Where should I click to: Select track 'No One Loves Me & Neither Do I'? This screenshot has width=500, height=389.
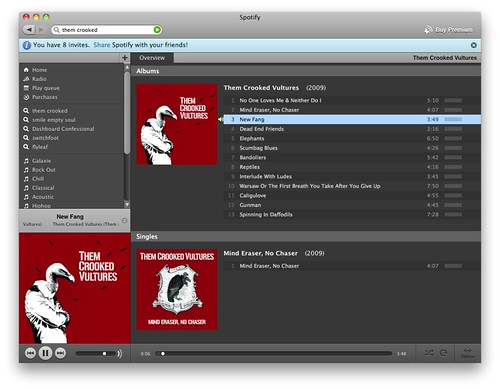pos(352,100)
